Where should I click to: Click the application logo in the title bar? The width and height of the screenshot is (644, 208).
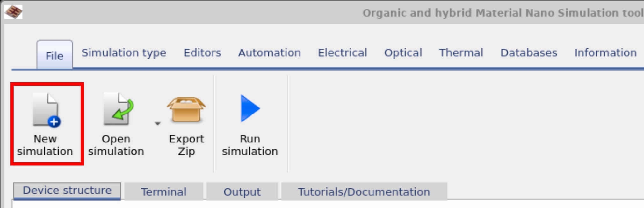13,12
